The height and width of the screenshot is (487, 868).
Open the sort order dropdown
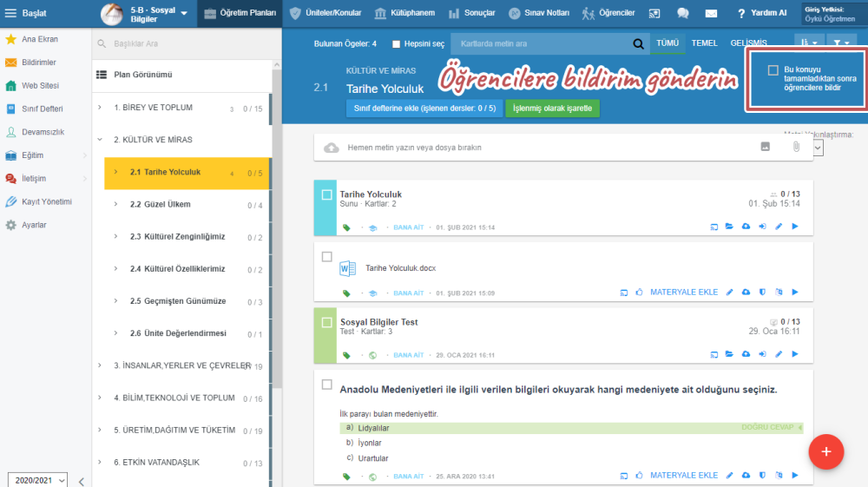click(809, 43)
